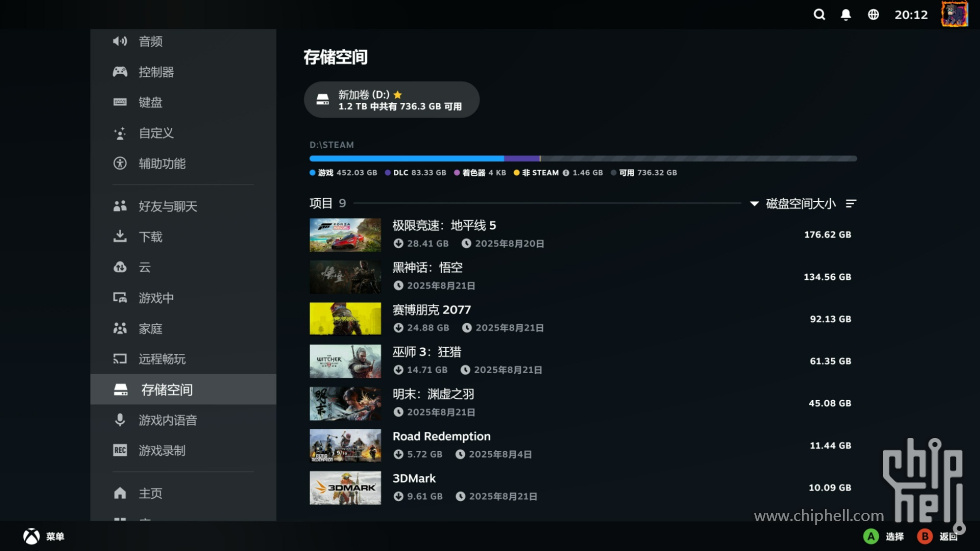Select 巫师 3：狂猎 entry

[582, 361]
